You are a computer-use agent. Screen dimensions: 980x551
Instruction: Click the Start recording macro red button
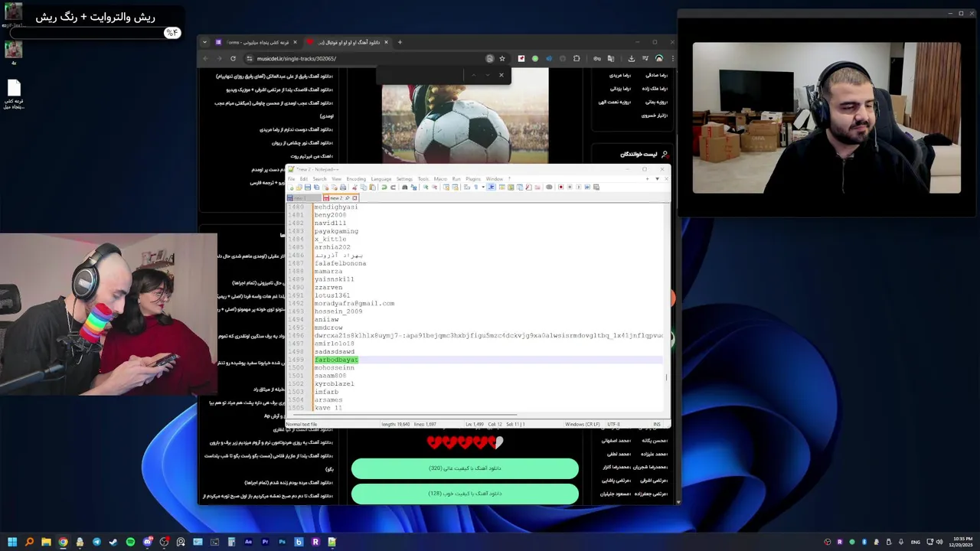pos(560,187)
